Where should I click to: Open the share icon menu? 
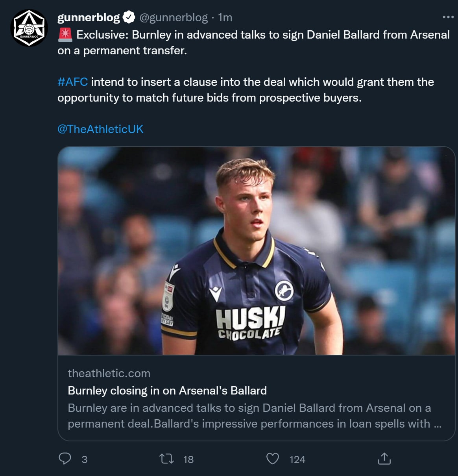click(384, 459)
